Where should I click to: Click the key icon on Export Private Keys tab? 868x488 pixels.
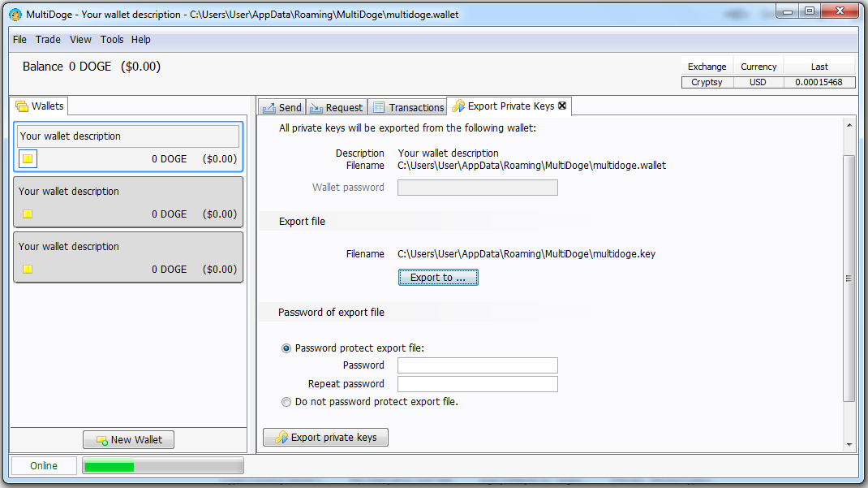[x=458, y=106]
